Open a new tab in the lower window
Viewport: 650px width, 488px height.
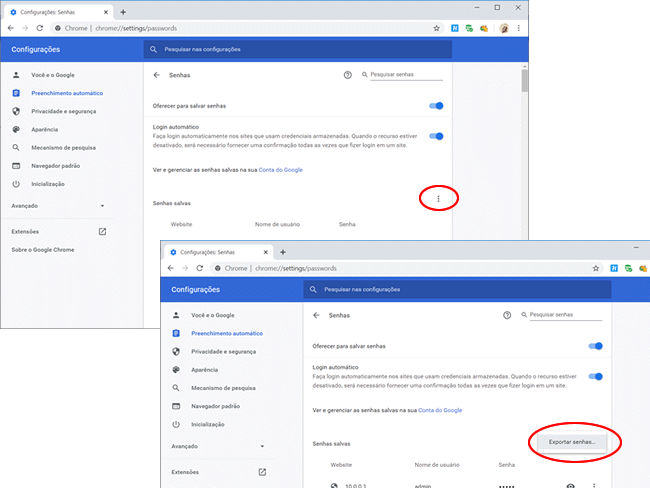tap(283, 252)
